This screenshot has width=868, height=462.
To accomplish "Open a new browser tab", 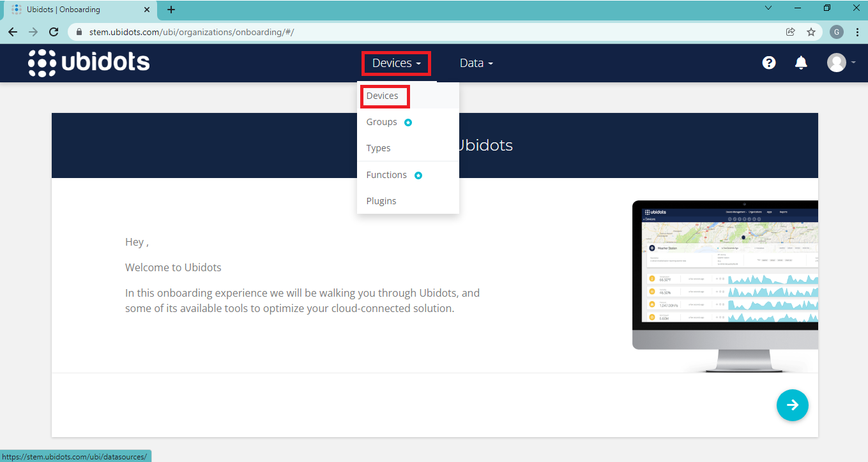I will tap(171, 10).
